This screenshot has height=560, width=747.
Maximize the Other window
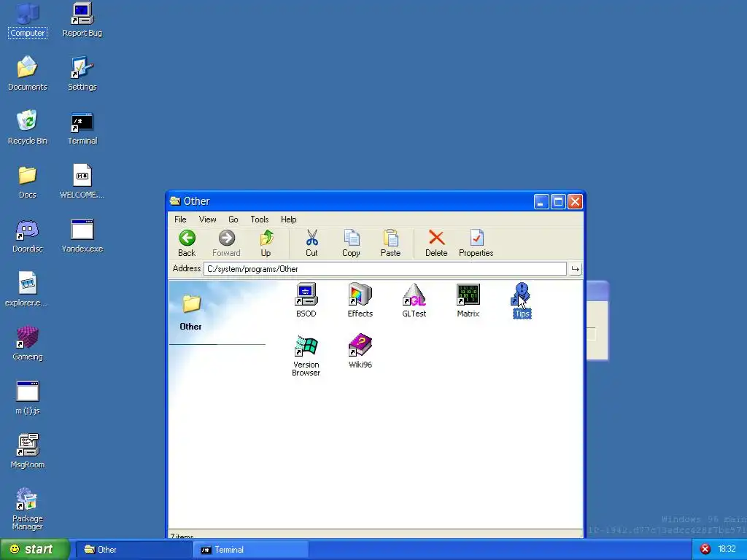click(x=558, y=202)
